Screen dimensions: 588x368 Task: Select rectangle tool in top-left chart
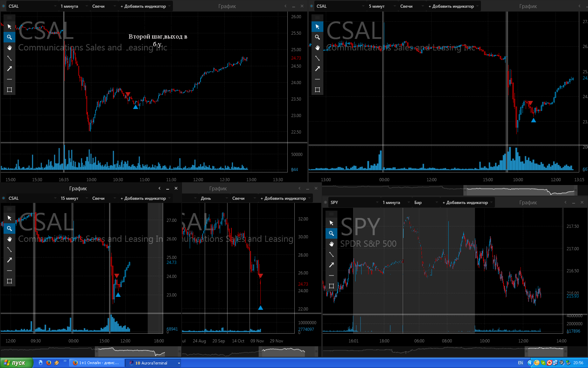[x=9, y=90]
